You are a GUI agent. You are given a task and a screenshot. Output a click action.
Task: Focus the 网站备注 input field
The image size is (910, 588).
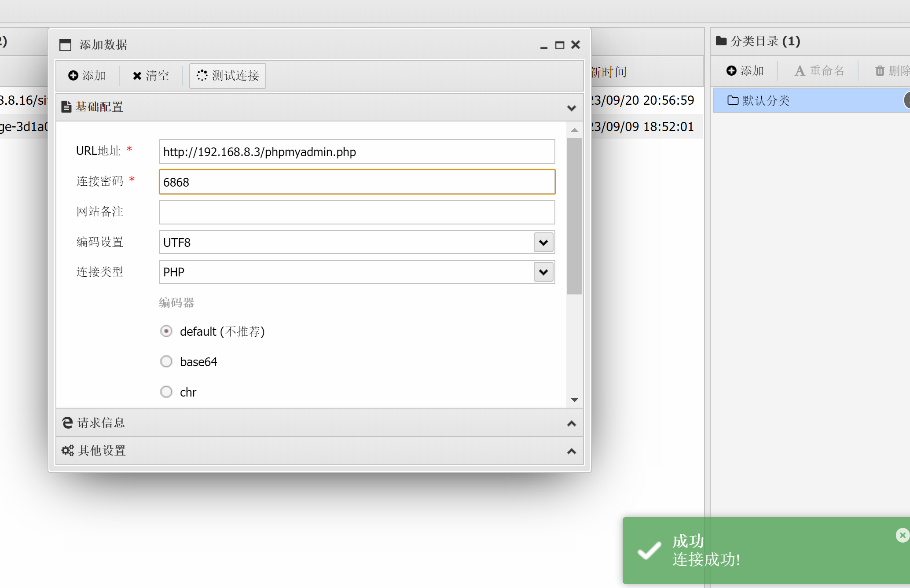coord(357,212)
